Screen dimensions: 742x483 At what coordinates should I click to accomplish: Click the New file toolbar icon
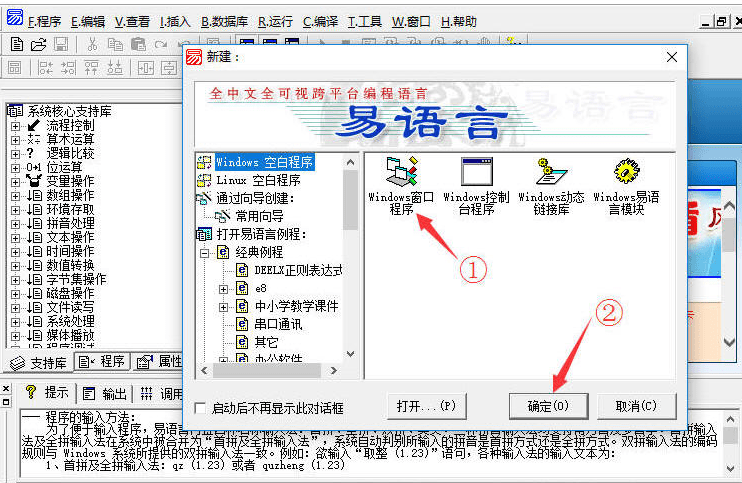tap(17, 44)
